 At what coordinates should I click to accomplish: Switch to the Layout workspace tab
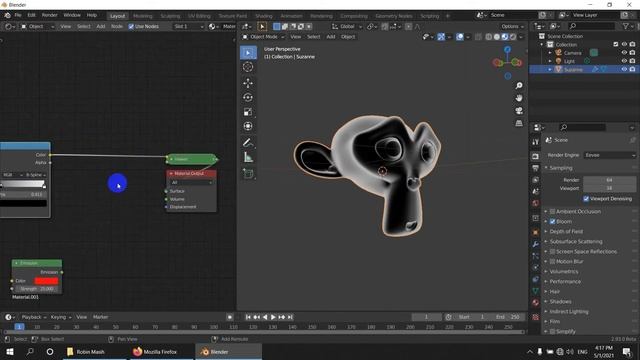pyautogui.click(x=118, y=16)
